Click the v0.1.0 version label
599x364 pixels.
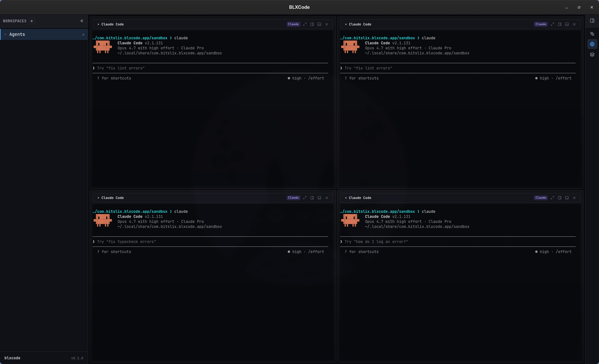77,358
